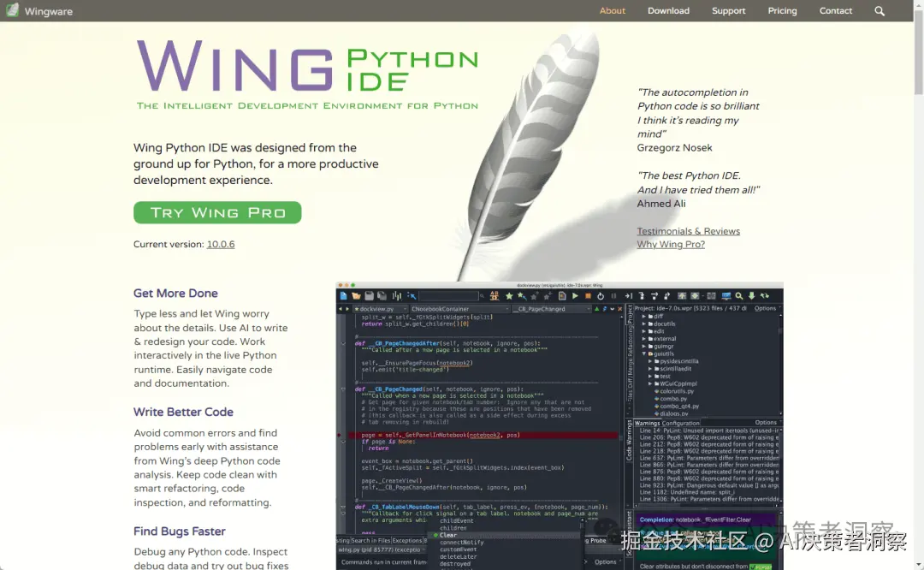Expand the pysidescintilla subfolder
Image resolution: width=924 pixels, height=570 pixels.
650,361
